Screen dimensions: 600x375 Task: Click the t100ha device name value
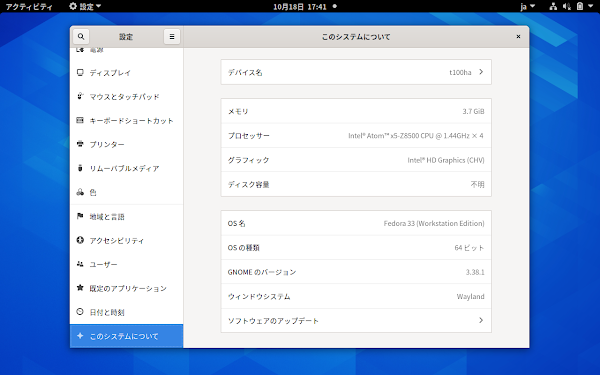pyautogui.click(x=460, y=72)
